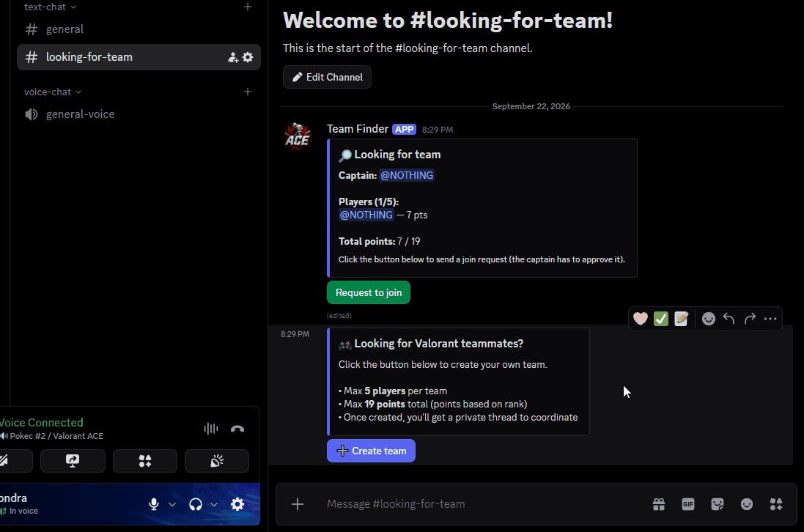The height and width of the screenshot is (532, 804).
Task: Open the gift Nitro icon
Action: pyautogui.click(x=659, y=504)
